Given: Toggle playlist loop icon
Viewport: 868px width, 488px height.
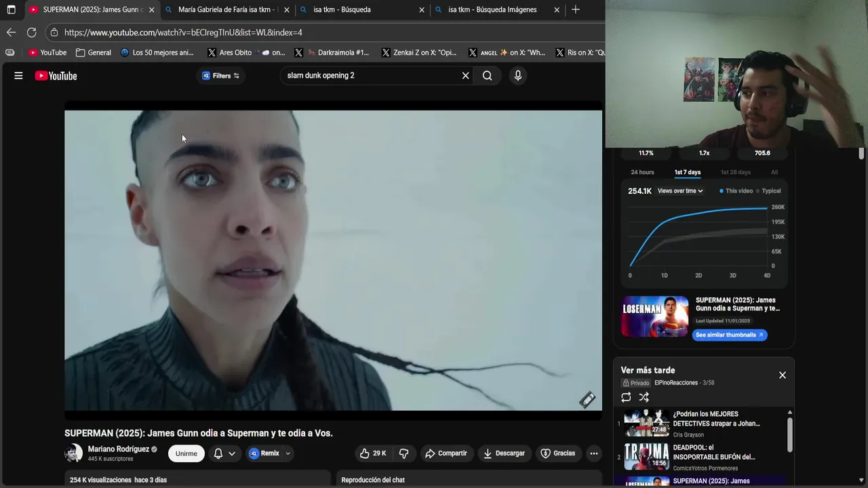Looking at the screenshot, I should coord(626,397).
